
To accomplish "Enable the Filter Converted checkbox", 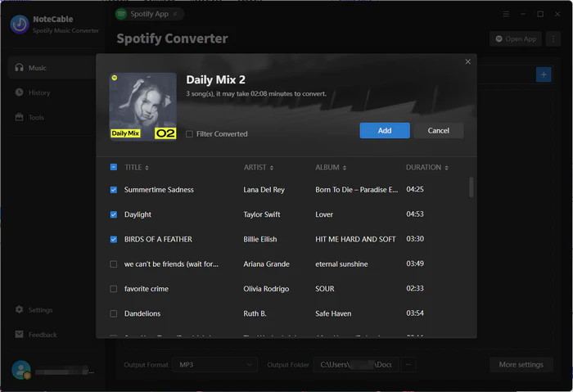I will [x=189, y=134].
